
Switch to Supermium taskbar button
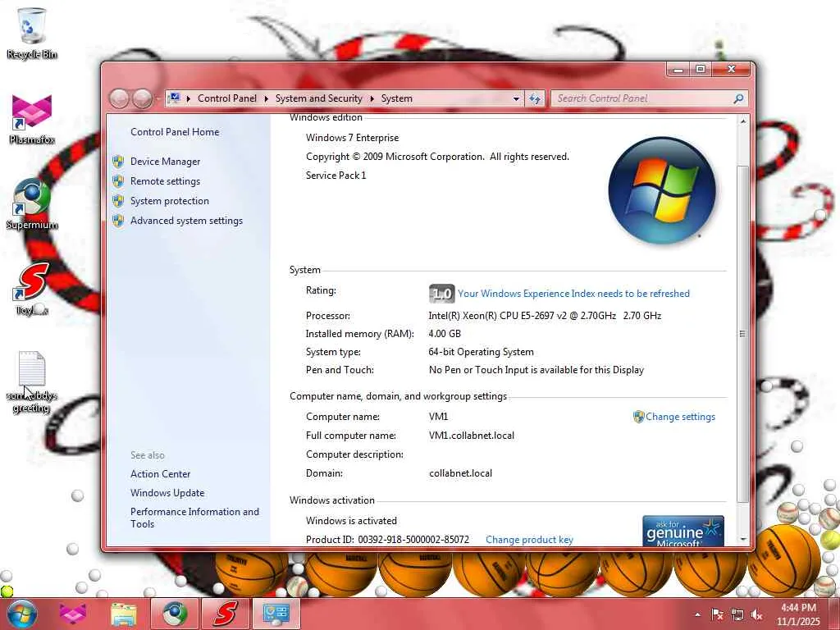(174, 614)
